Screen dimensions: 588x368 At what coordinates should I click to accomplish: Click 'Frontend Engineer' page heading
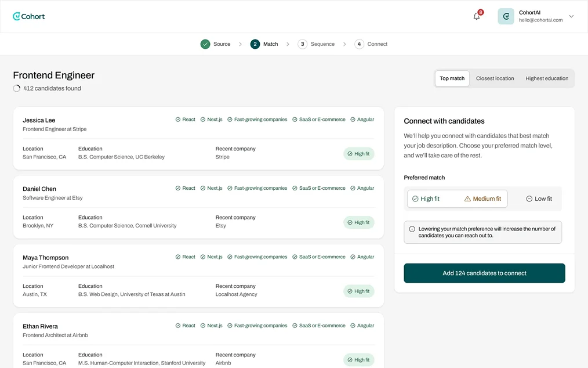click(x=53, y=75)
